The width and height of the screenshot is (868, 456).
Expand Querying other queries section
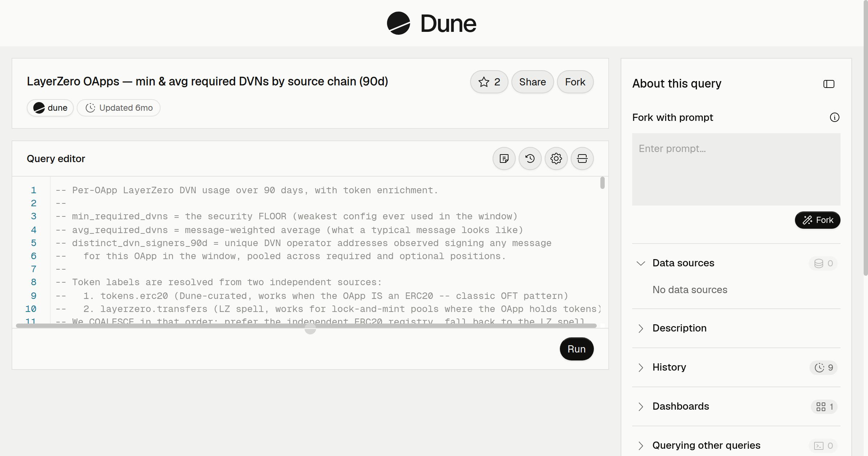tap(641, 446)
